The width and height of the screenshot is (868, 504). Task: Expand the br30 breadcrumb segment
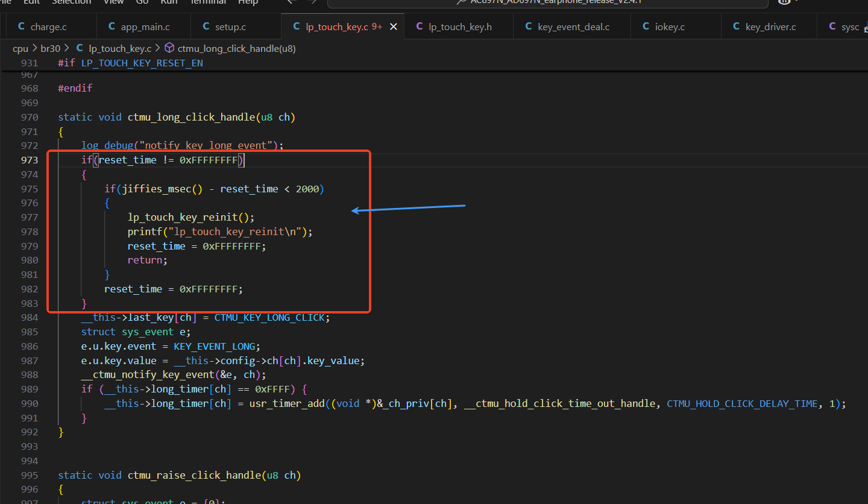point(51,48)
